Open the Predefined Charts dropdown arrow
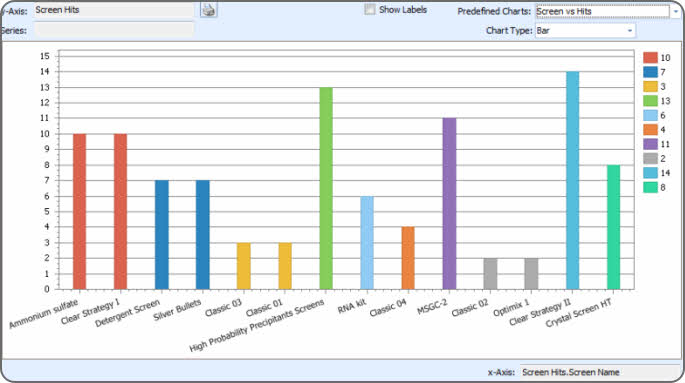 point(676,11)
